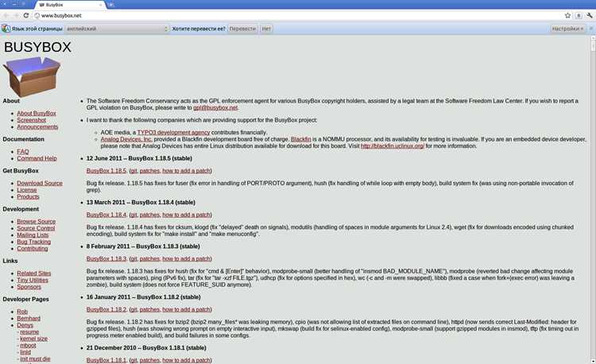The width and height of the screenshot is (596, 364).
Task: Open the 'BusyBox 1.18.3' release link
Action: (x=106, y=259)
